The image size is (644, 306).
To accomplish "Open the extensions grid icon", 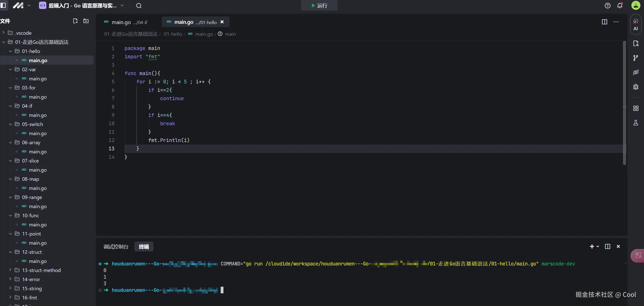I will pos(635,109).
